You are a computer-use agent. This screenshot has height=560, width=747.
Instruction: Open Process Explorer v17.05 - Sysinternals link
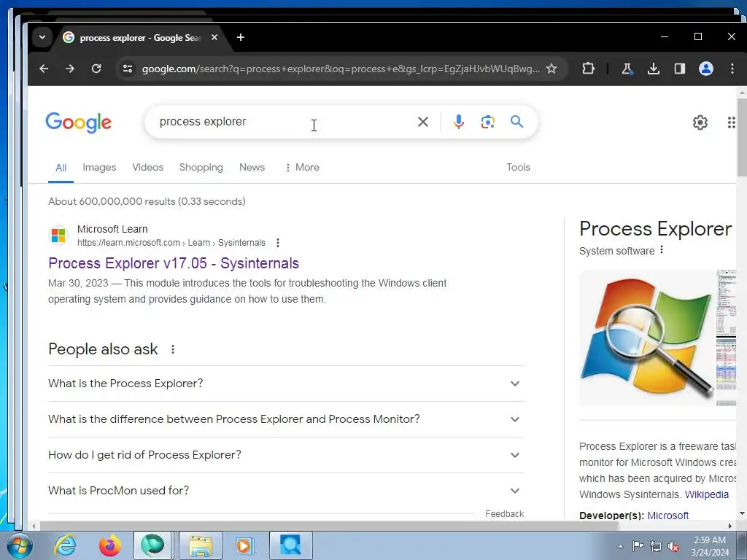[174, 263]
